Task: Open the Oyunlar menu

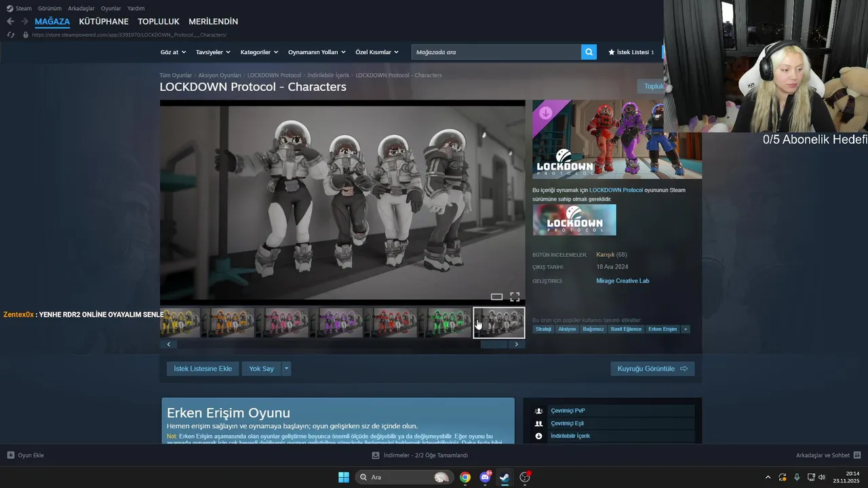Action: coord(111,8)
